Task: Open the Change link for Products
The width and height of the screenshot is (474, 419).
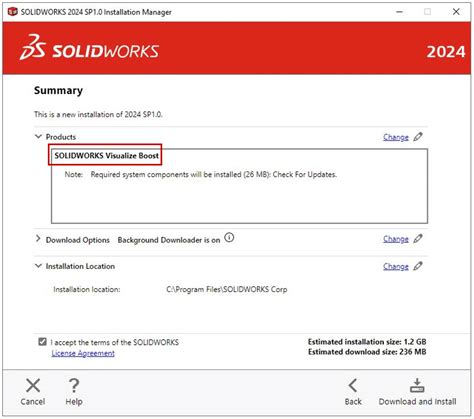Action: tap(396, 137)
